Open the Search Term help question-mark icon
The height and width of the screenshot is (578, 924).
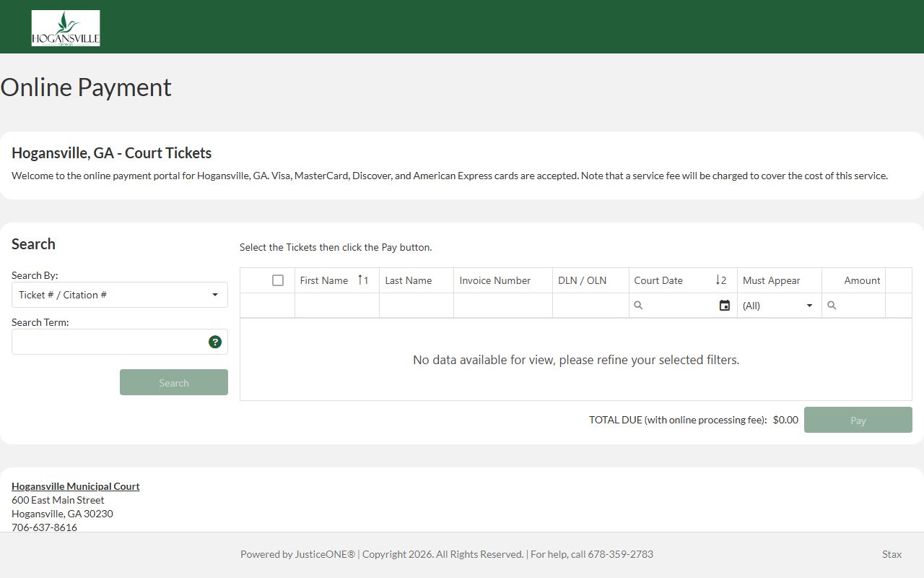point(215,342)
